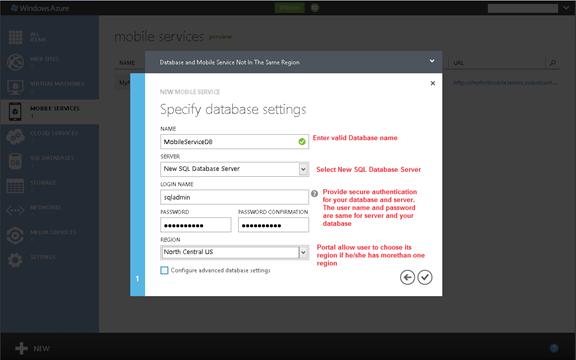
Task: Open Virtual Machines monitor icon
Action: [15, 87]
